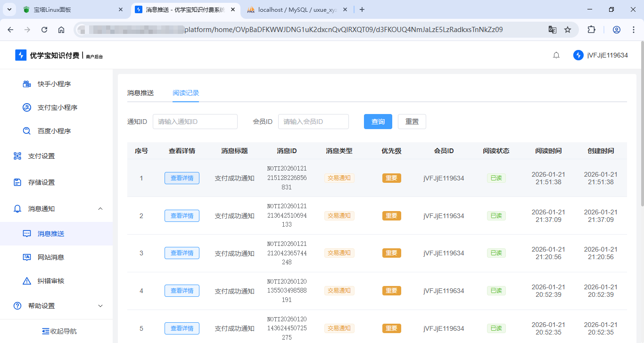Click the browser translate page icon
Image resolution: width=644 pixels, height=343 pixels.
[552, 30]
